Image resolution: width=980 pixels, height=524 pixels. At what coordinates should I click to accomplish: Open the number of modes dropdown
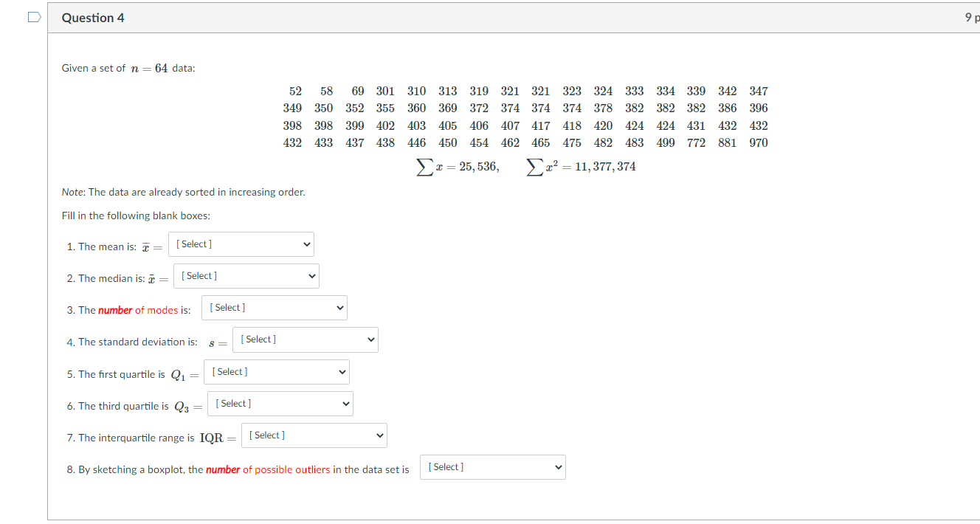click(x=274, y=307)
